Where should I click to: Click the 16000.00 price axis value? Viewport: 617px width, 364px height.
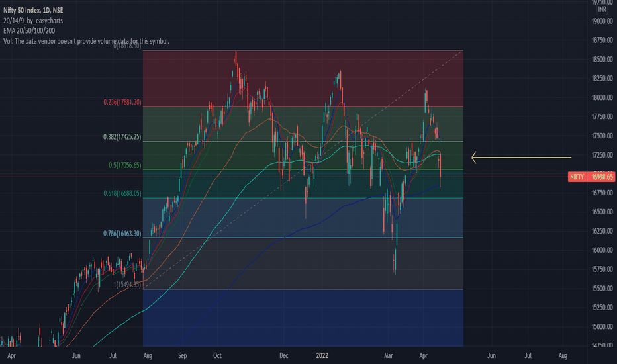tap(602, 250)
